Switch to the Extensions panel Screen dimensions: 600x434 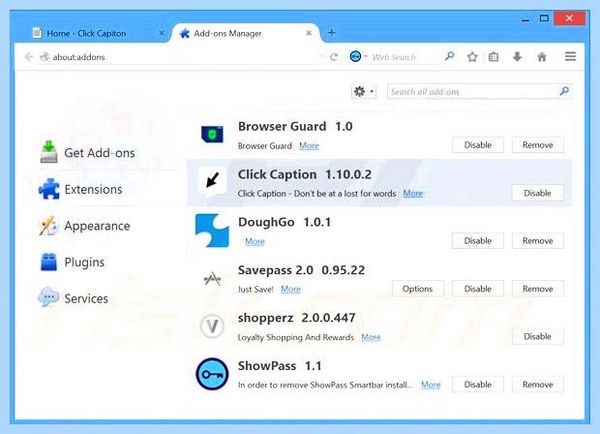pyautogui.click(x=81, y=189)
